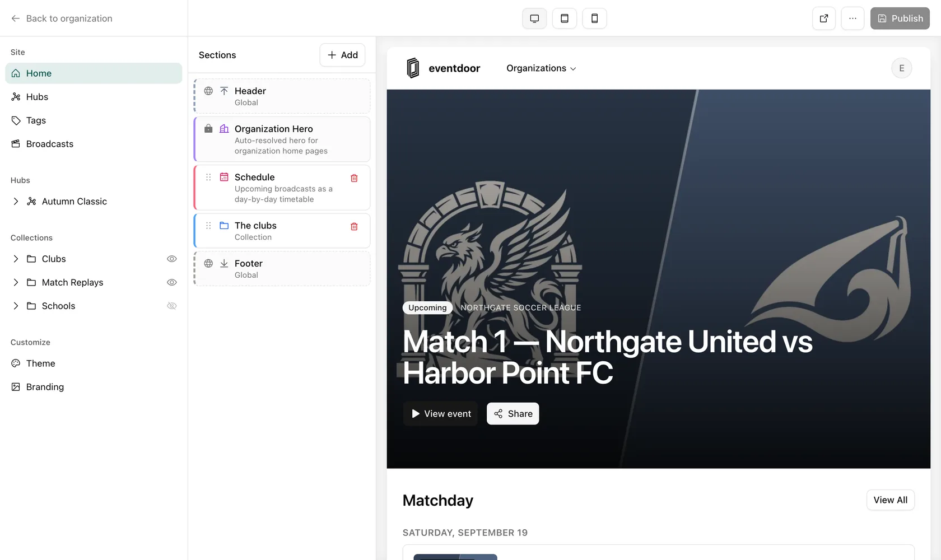Screen dimensions: 941x560
Task: Click the match title heading
Action: coord(608,357)
